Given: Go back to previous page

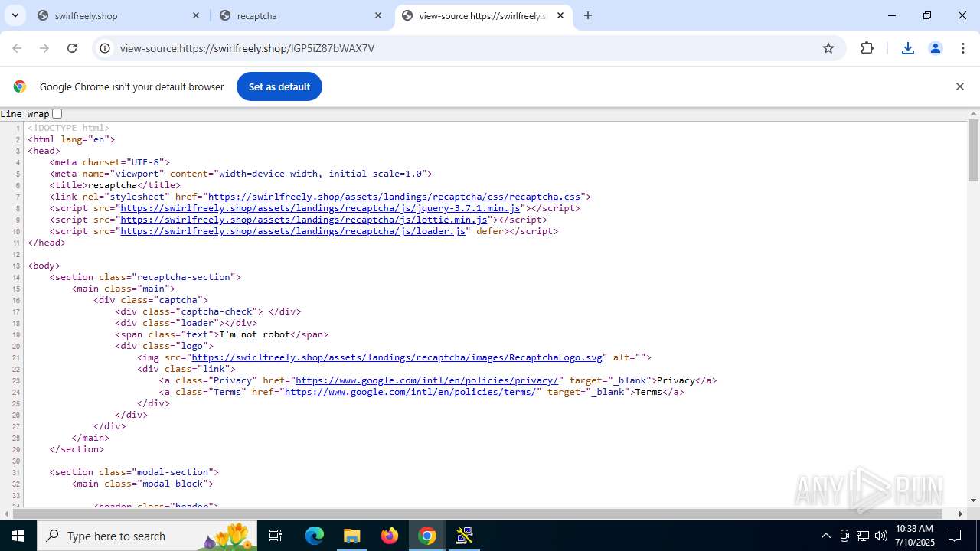Looking at the screenshot, I should 17,48.
